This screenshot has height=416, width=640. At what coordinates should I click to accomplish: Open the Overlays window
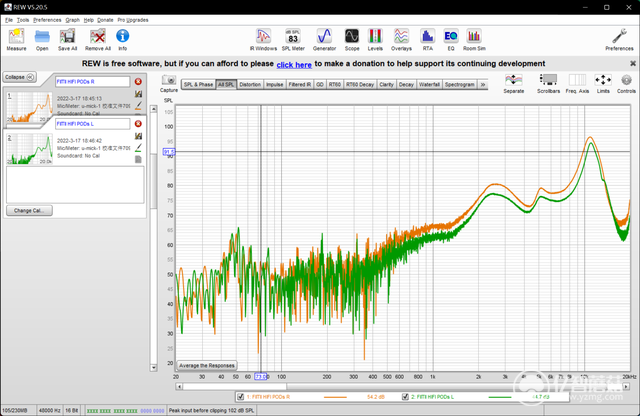pos(401,40)
